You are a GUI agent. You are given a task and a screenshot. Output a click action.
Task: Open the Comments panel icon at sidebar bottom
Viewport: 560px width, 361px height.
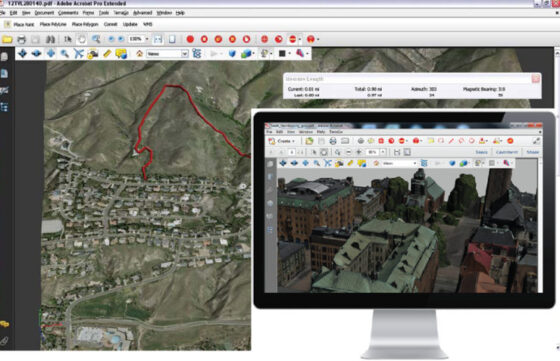tap(4, 324)
